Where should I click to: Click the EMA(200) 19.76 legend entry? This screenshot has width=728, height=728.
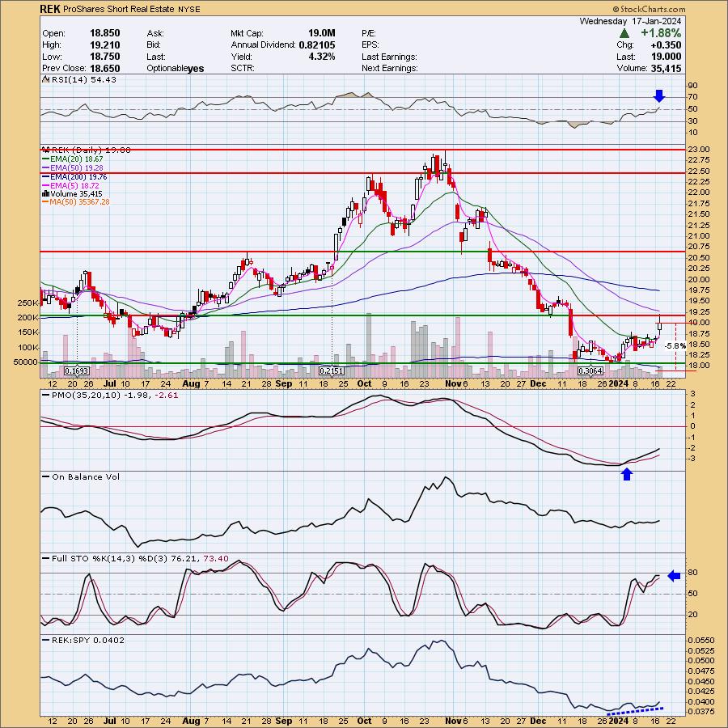pos(75,176)
